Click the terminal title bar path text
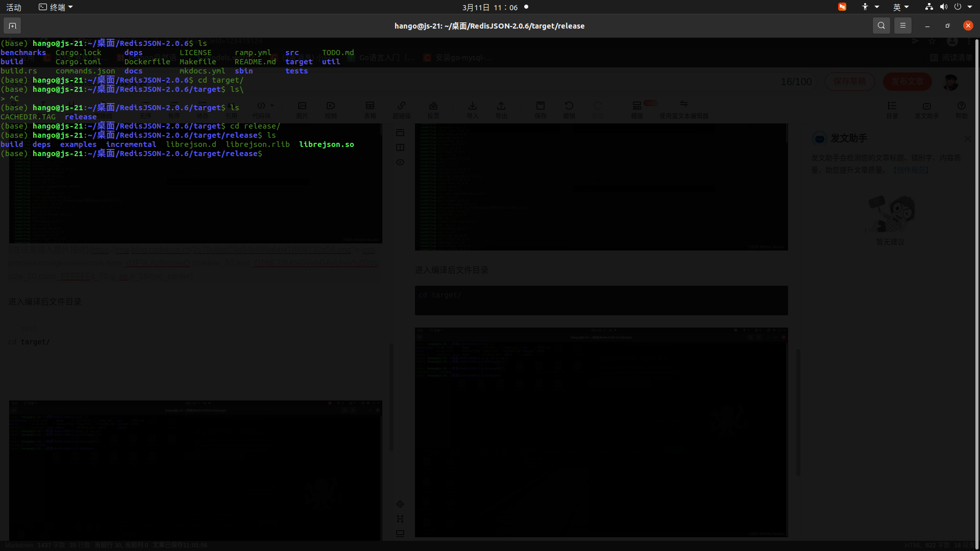980x551 pixels. [489, 26]
